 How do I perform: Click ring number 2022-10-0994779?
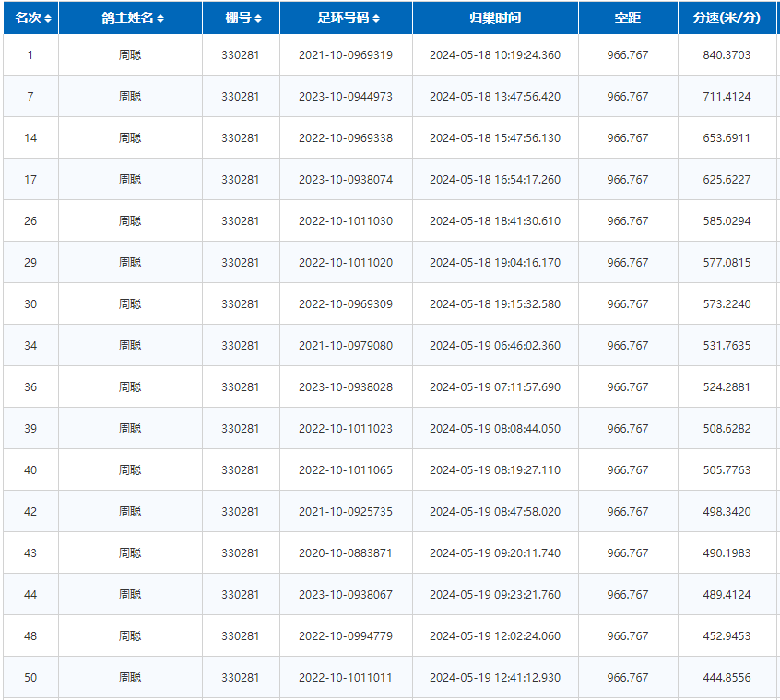point(346,636)
